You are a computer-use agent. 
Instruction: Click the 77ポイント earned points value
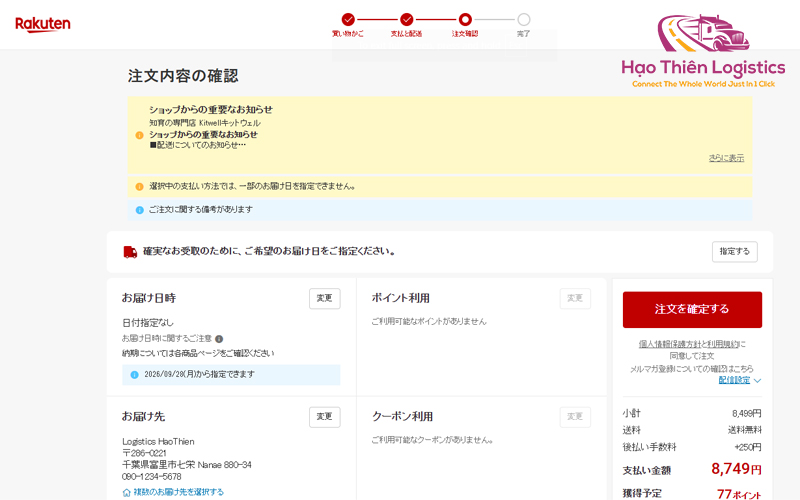point(739,494)
